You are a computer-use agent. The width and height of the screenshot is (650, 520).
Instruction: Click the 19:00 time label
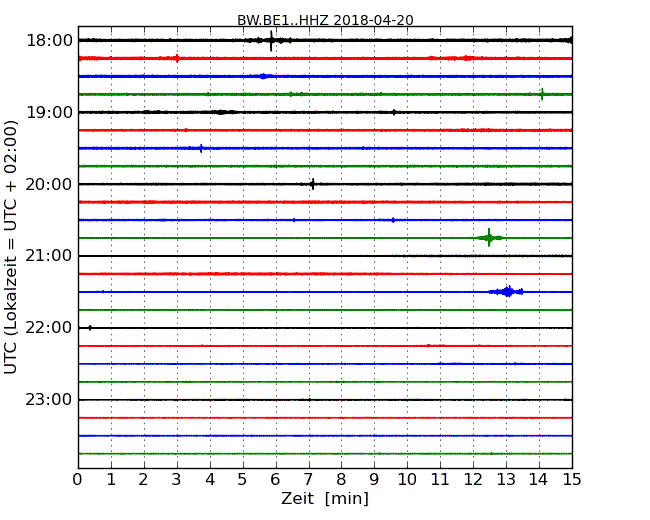tap(49, 112)
